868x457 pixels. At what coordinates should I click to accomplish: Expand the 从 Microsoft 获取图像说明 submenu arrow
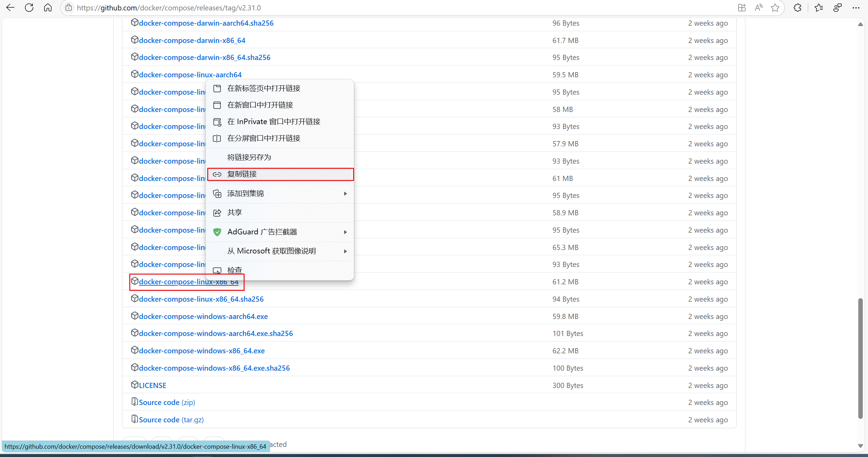pos(345,251)
